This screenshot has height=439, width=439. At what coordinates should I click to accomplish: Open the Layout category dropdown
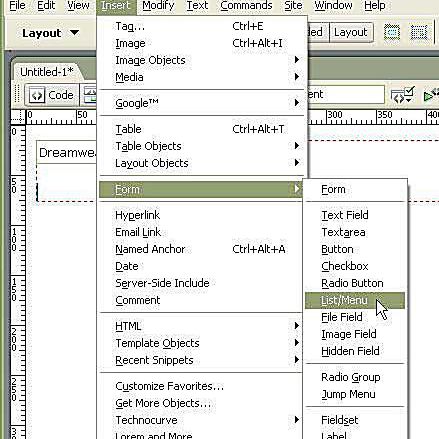click(x=50, y=33)
